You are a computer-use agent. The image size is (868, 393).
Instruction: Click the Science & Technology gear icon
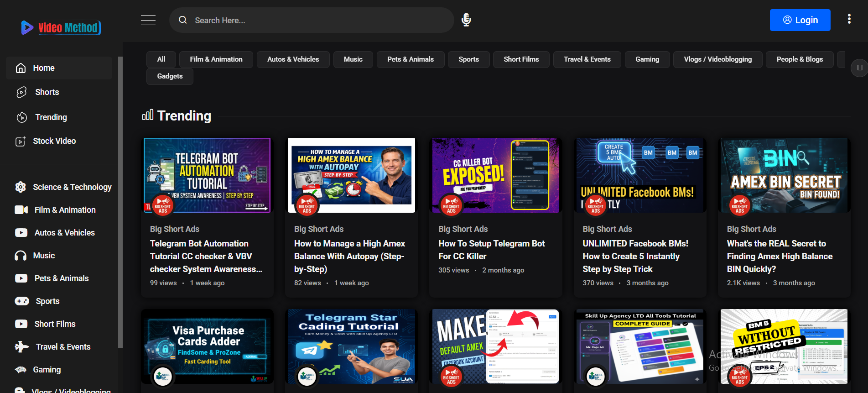21,187
